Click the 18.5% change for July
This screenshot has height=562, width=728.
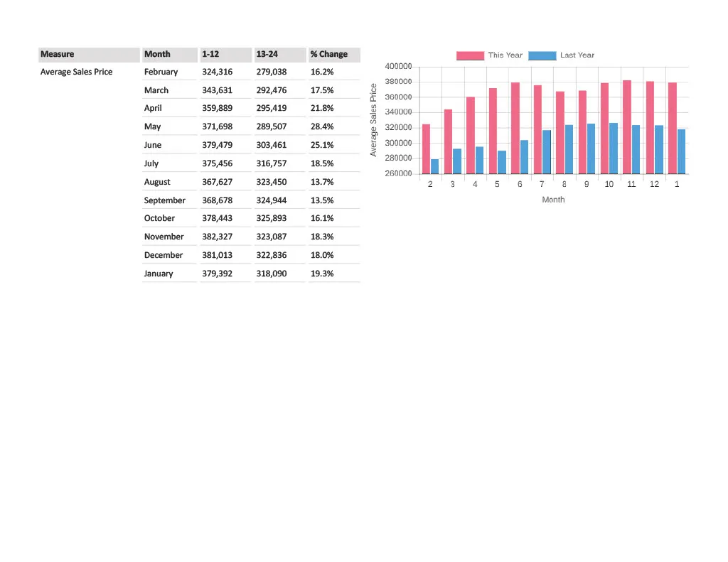click(322, 163)
